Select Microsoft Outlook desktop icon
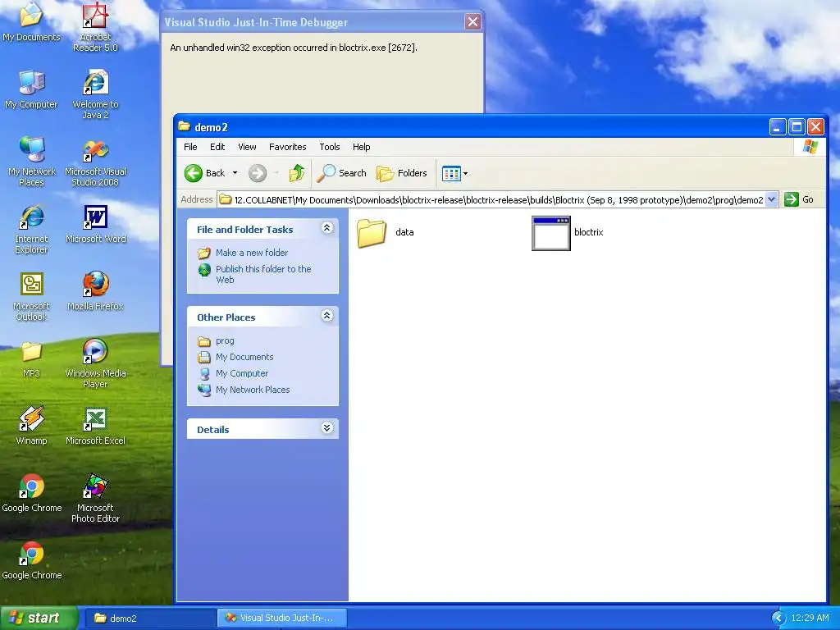 31,296
